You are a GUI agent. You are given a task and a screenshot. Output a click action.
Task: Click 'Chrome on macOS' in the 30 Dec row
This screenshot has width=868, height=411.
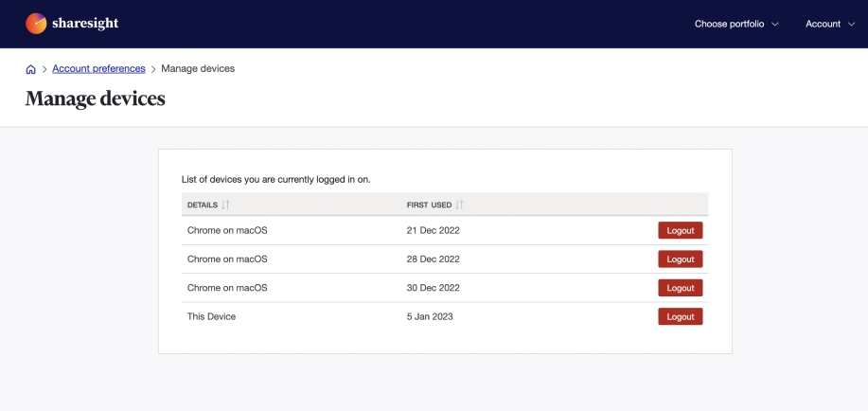point(227,288)
